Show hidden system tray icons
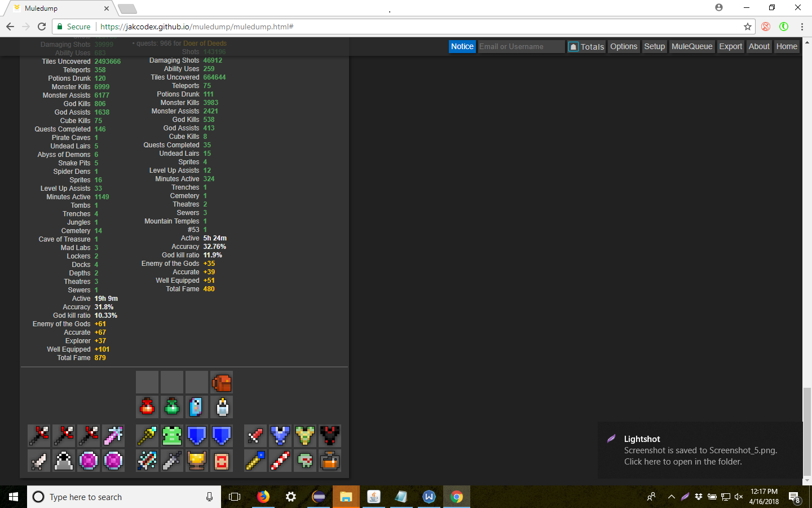Image resolution: width=812 pixels, height=508 pixels. click(x=671, y=497)
